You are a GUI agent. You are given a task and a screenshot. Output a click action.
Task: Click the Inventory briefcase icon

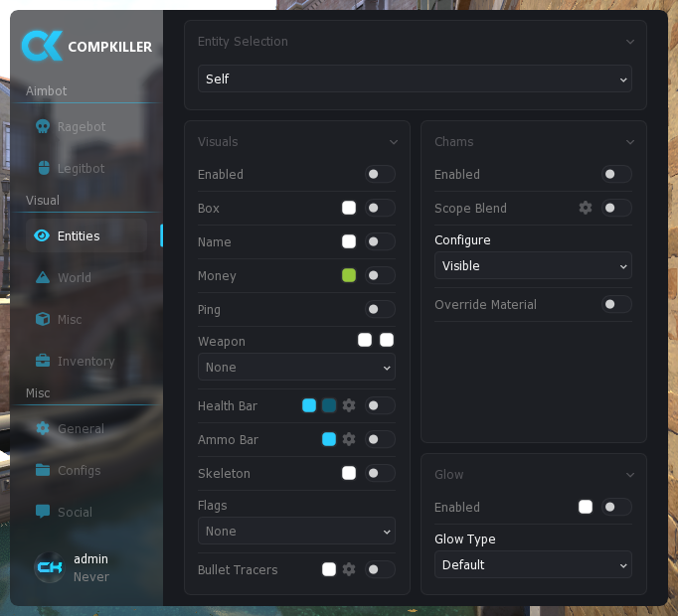pyautogui.click(x=43, y=361)
